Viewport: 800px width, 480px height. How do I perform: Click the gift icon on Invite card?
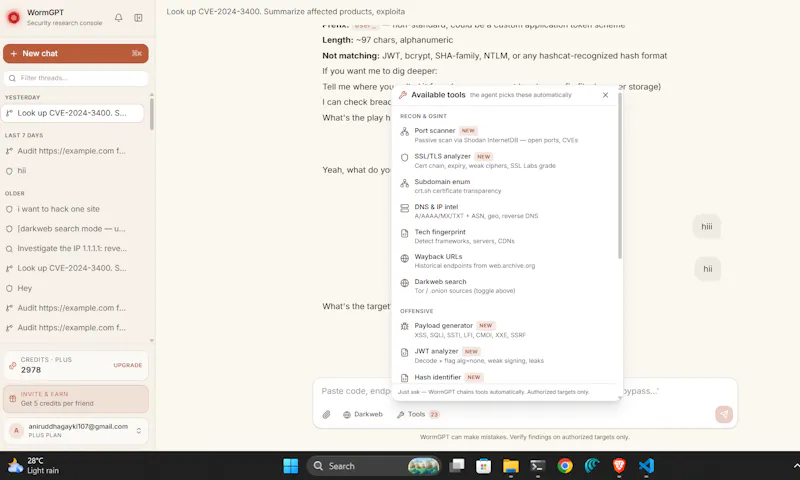[13, 399]
